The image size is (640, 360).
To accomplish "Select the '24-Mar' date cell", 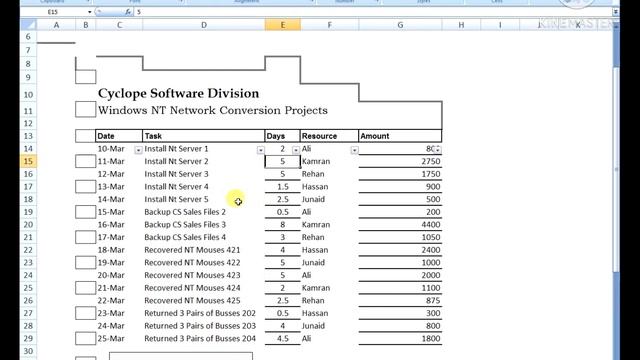I will [119, 326].
